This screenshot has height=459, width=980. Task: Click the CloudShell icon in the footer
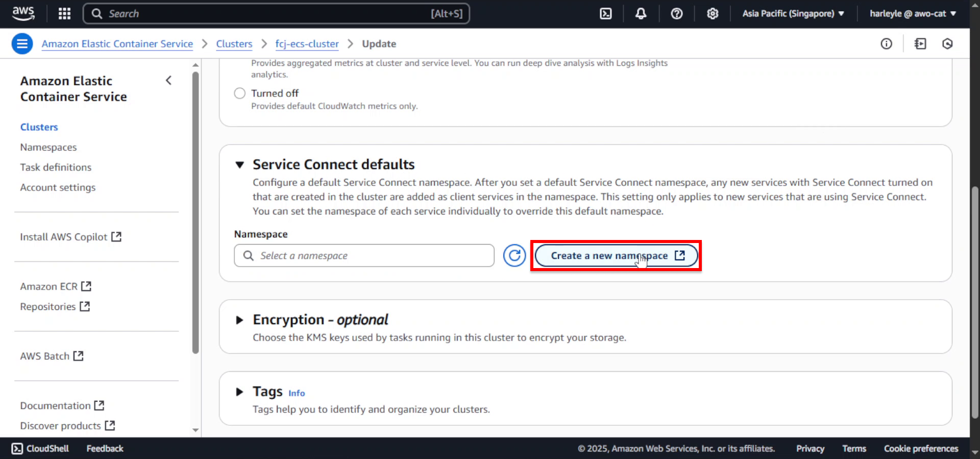pos(17,448)
